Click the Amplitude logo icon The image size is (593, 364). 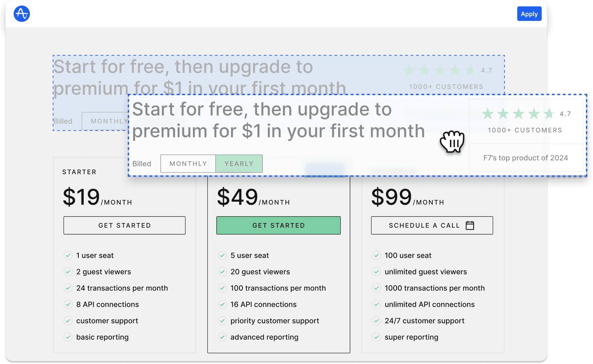[x=22, y=14]
